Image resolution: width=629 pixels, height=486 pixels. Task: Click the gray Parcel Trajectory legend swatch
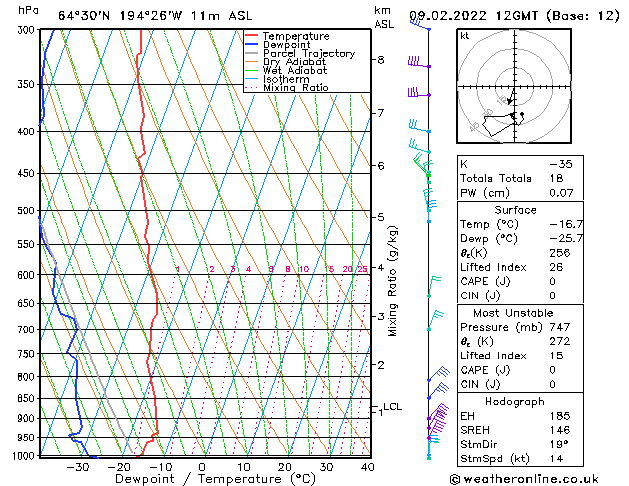pyautogui.click(x=252, y=53)
